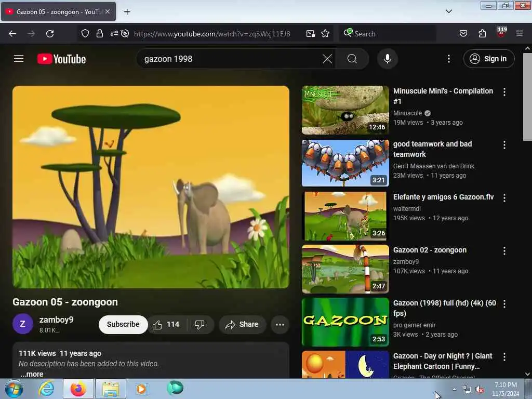The image size is (532, 399).
Task: Click the uBlock extension icon showing 119
Action: tap(501, 33)
